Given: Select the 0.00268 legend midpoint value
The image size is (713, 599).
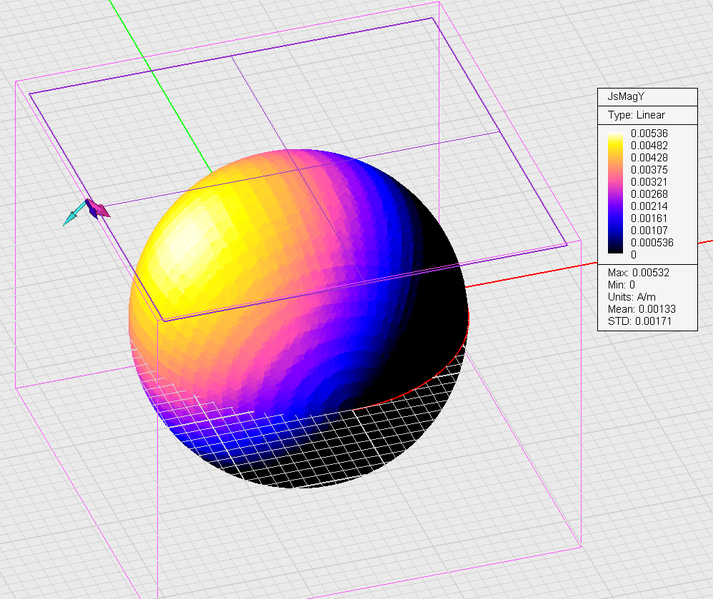Looking at the screenshot, I should coord(648,194).
